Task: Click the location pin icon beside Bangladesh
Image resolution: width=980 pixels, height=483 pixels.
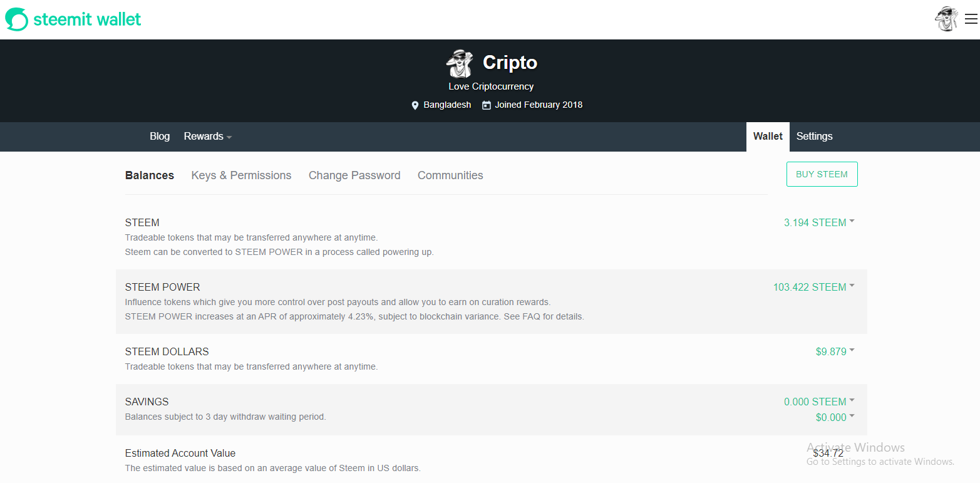Action: coord(415,105)
